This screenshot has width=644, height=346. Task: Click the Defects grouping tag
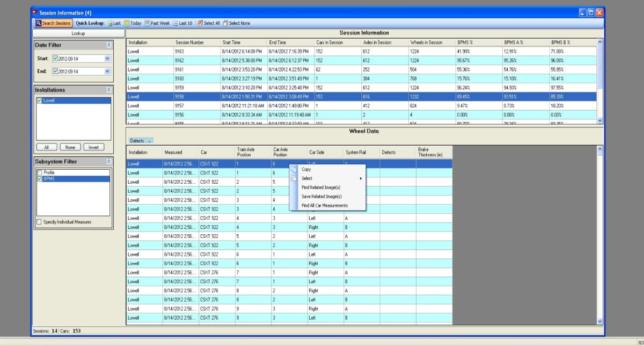(141, 141)
